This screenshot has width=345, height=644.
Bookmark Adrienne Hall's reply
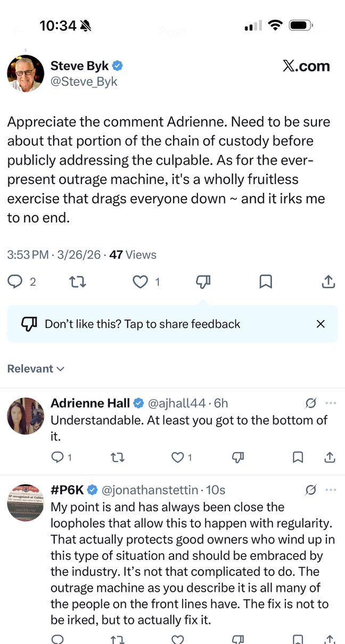point(298,457)
